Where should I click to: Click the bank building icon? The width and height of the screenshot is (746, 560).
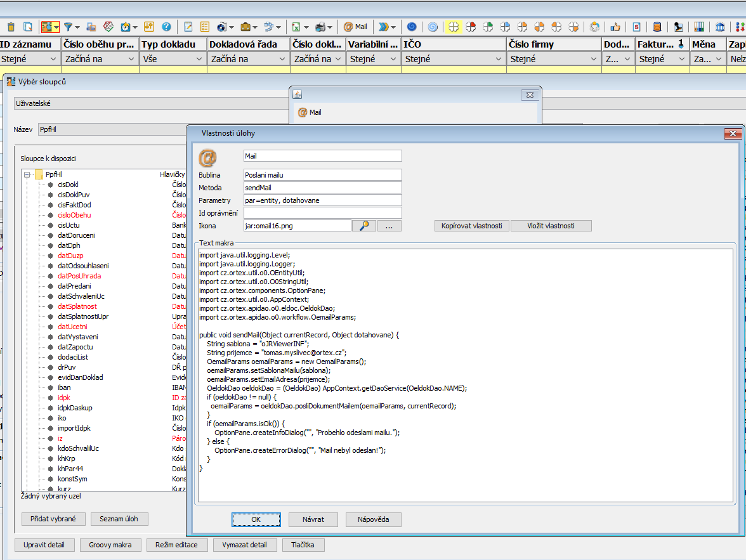[x=720, y=27]
